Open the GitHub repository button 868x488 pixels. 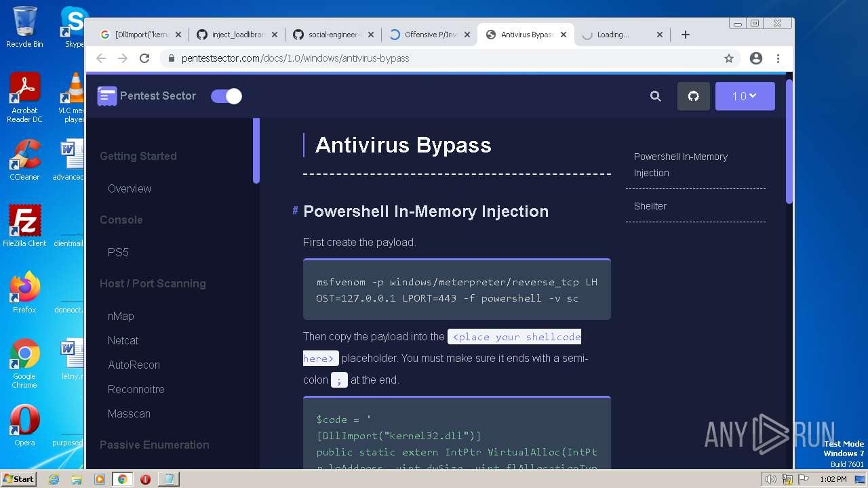click(693, 96)
